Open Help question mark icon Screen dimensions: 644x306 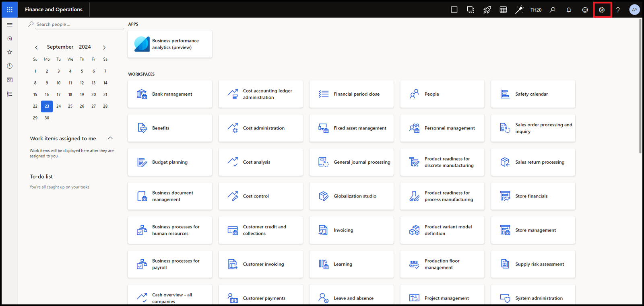point(618,10)
